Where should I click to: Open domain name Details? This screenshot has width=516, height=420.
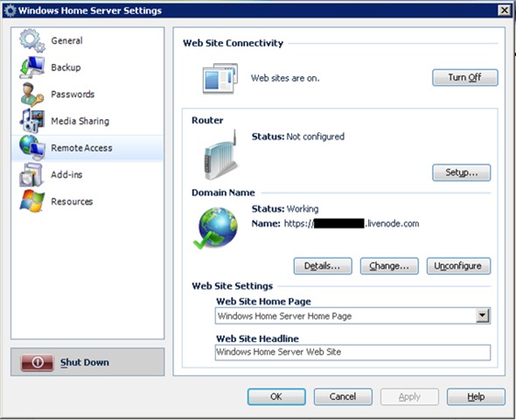323,266
